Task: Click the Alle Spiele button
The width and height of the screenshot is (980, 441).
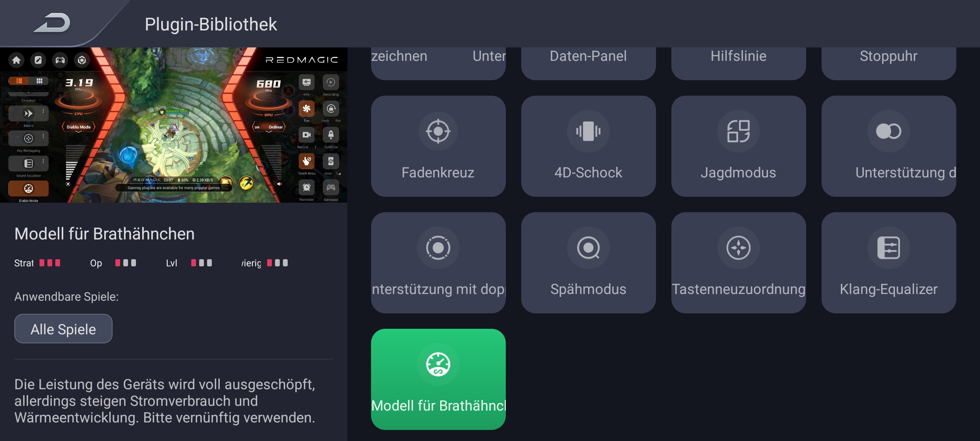Action: click(x=63, y=329)
